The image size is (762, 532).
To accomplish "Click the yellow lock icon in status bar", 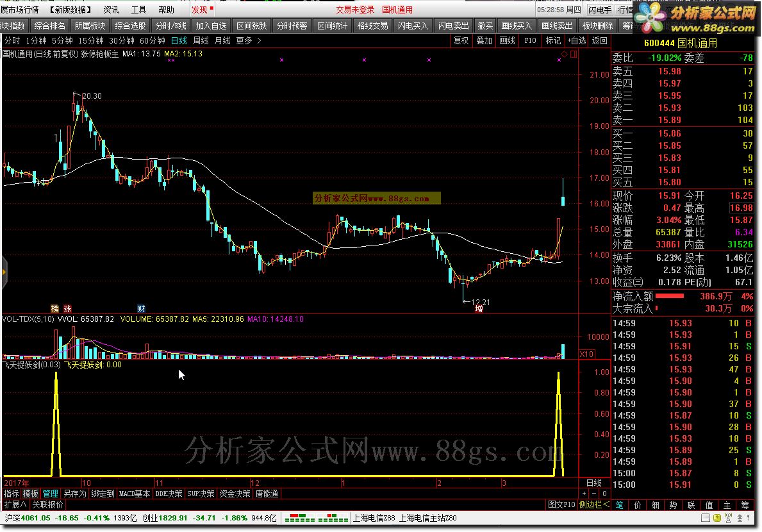I will [716, 519].
